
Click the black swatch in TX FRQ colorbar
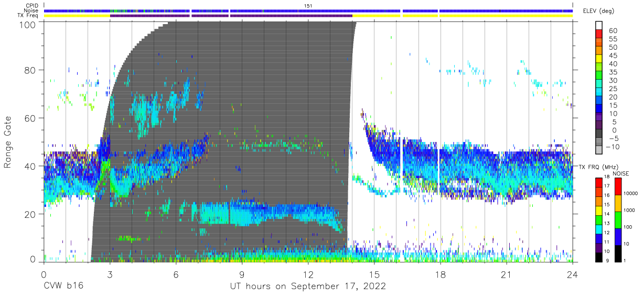tap(599, 256)
